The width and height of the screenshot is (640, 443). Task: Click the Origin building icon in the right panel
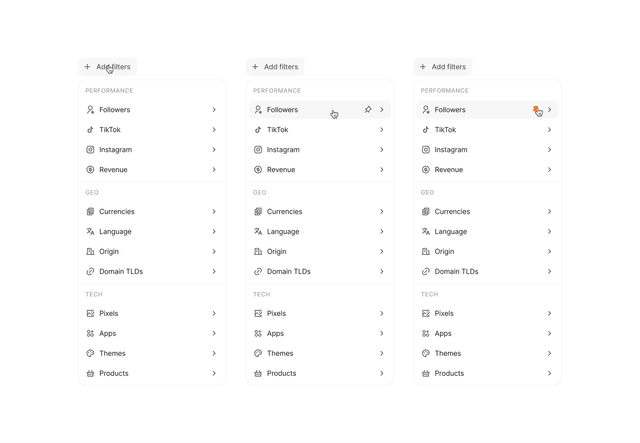coord(426,252)
